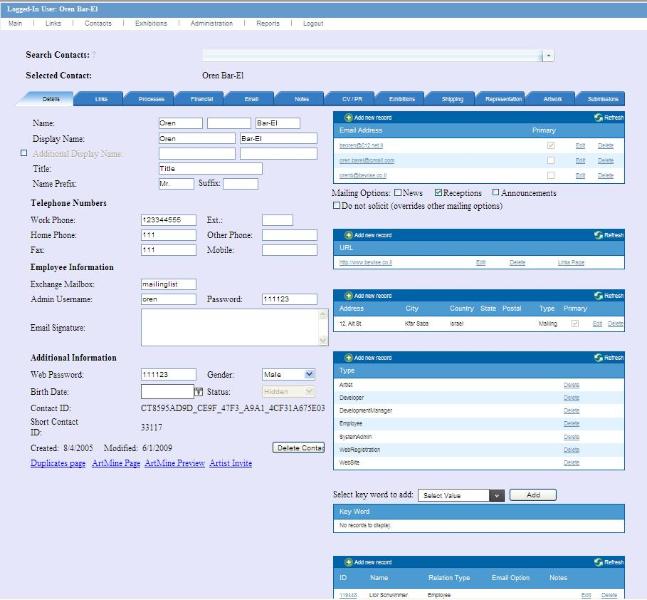Click into the Work Phone field

(x=169, y=220)
